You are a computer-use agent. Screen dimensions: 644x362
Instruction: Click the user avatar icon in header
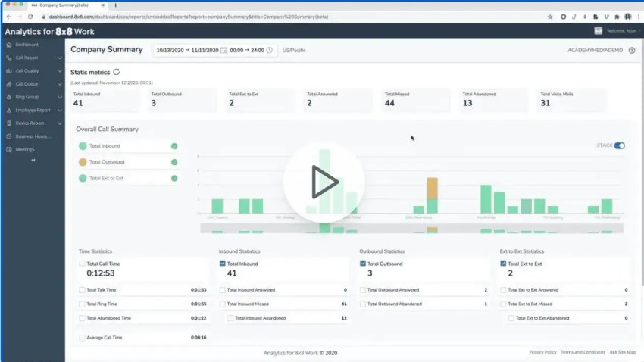click(x=598, y=31)
